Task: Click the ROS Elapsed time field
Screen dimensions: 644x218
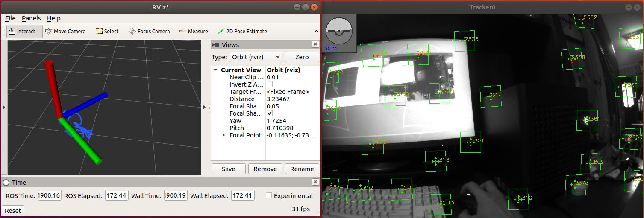Action: 116,195
